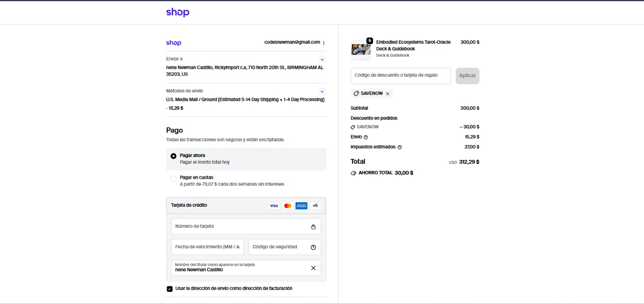Click the discount code input field
Image resolution: width=644 pixels, height=304 pixels.
[401, 76]
